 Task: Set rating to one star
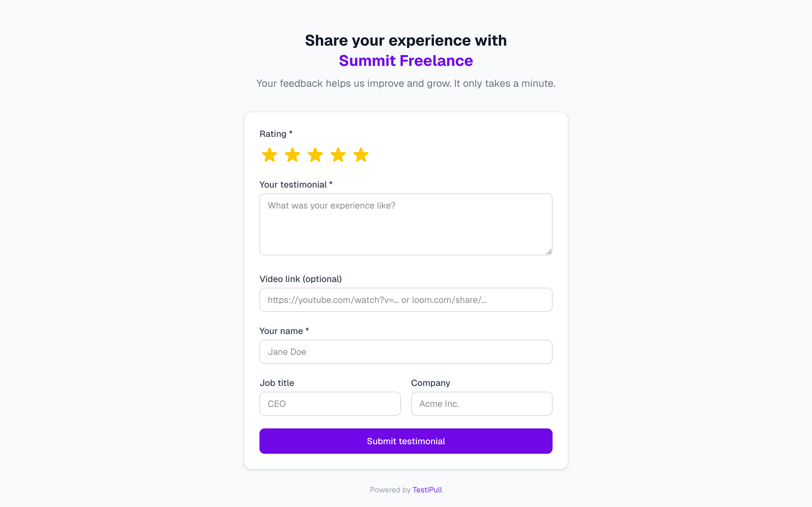pos(269,155)
